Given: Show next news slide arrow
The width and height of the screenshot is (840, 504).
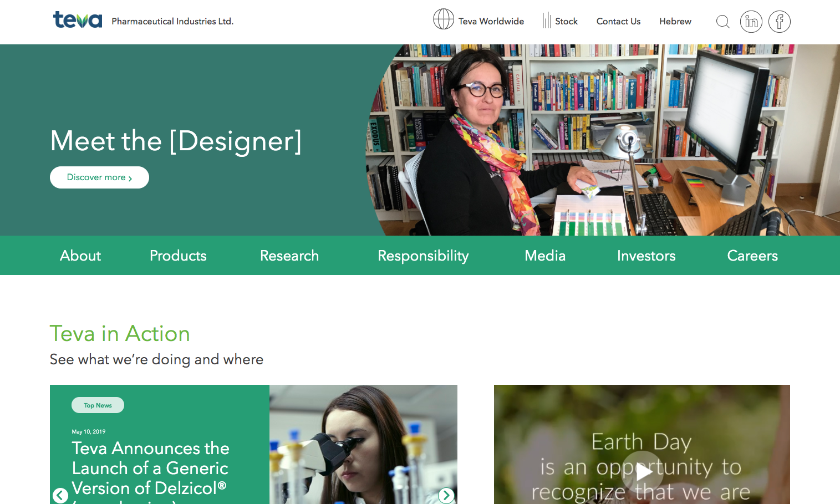Looking at the screenshot, I should click(446, 495).
